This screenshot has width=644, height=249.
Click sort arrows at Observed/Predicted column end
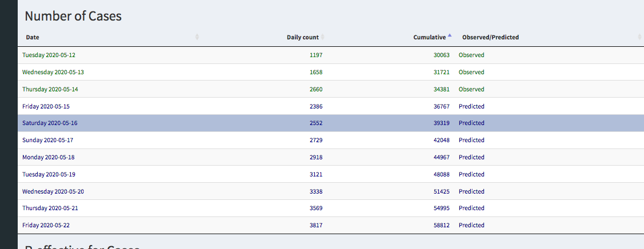point(639,37)
